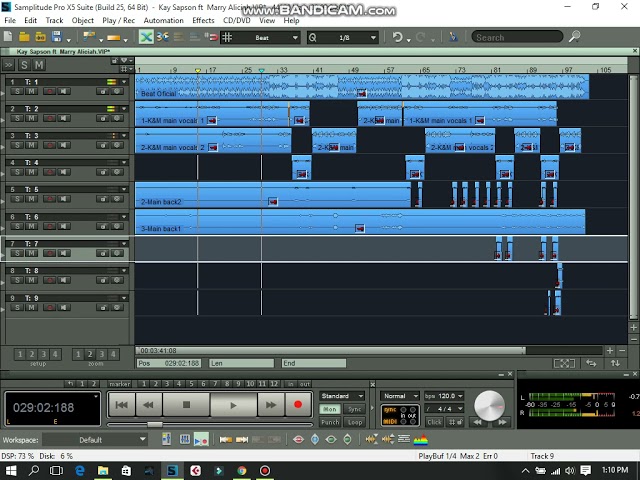Click the global Mute M button above tracks

point(39,65)
